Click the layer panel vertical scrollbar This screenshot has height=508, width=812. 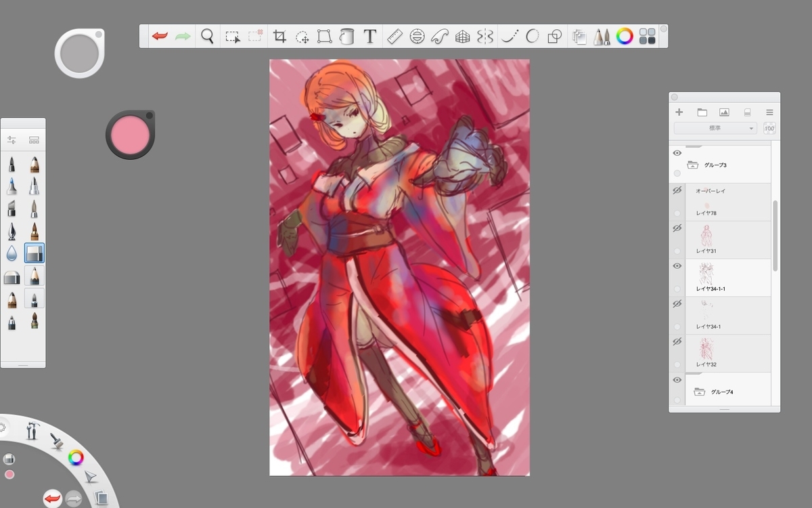775,236
